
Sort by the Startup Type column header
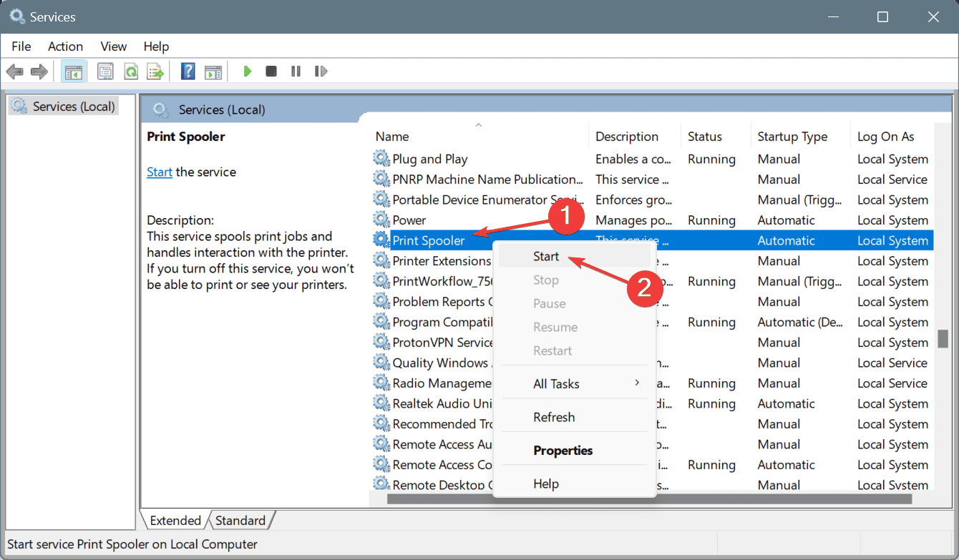792,137
